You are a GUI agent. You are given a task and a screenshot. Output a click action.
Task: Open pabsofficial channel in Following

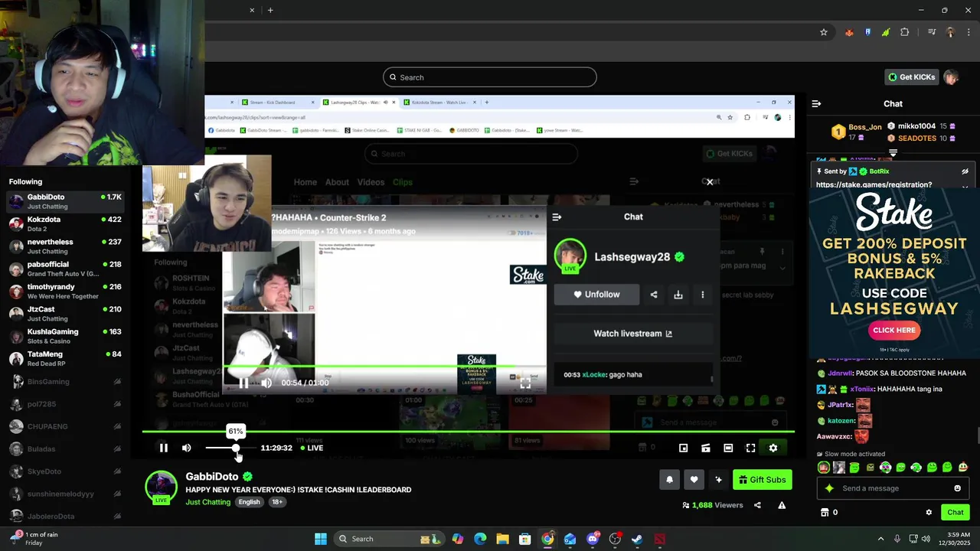(x=64, y=269)
